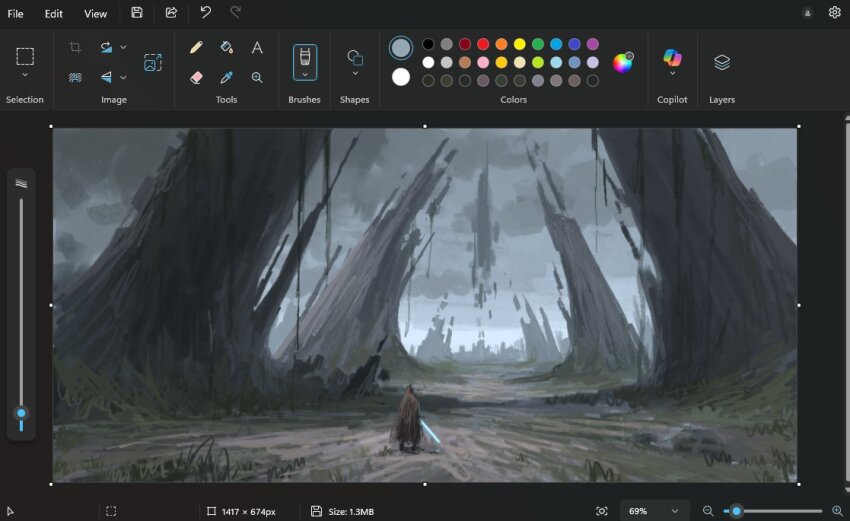Pick the red color swatch

[x=483, y=44]
